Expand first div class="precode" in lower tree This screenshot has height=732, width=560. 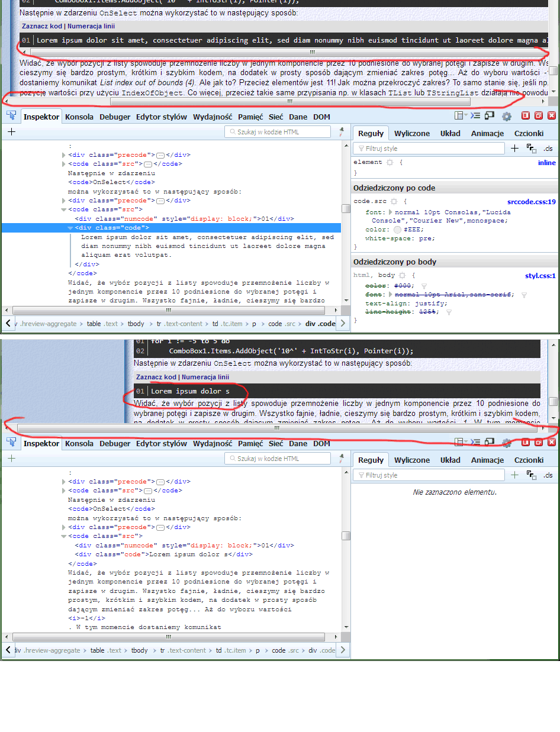coord(65,482)
